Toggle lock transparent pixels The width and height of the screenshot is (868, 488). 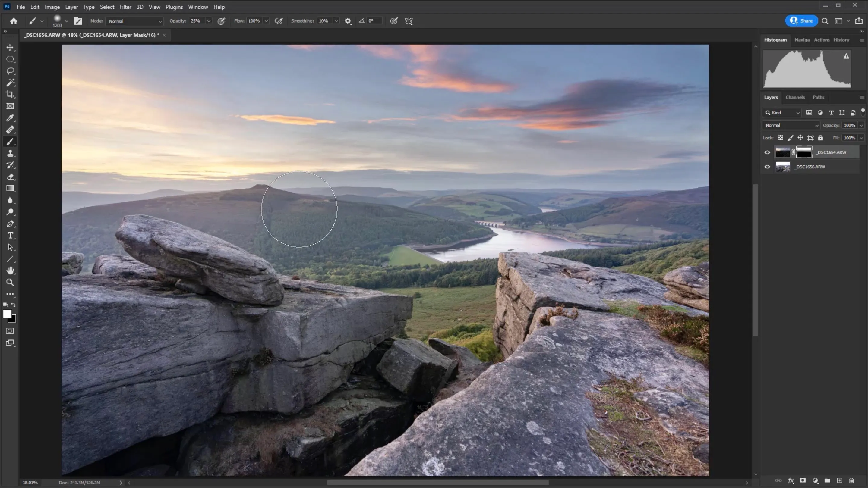(780, 138)
